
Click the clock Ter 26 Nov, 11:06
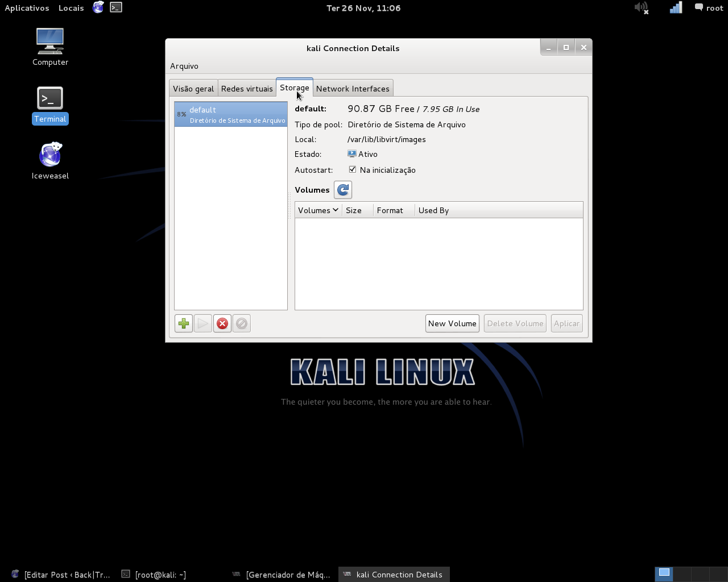[363, 8]
